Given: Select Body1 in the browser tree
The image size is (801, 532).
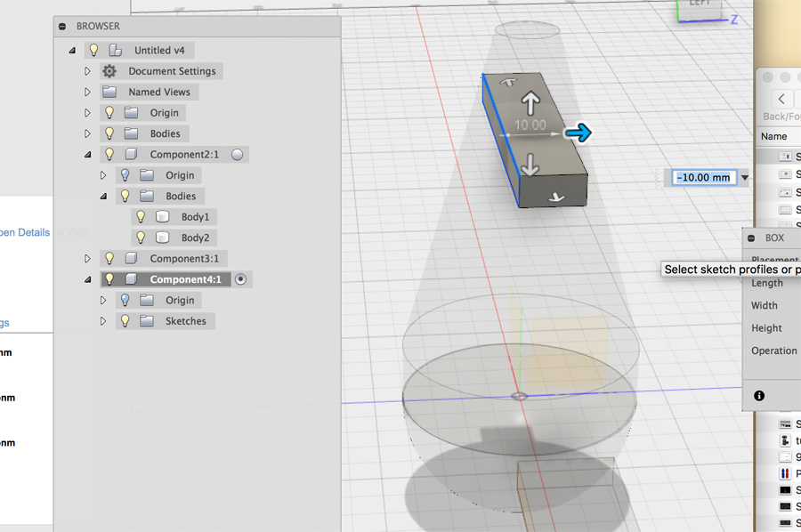Looking at the screenshot, I should coord(195,217).
